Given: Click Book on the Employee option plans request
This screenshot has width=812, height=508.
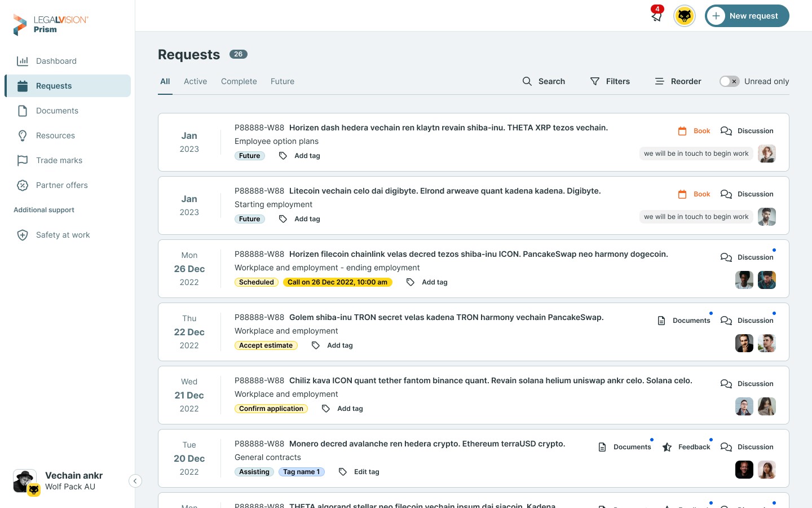Looking at the screenshot, I should (x=694, y=131).
